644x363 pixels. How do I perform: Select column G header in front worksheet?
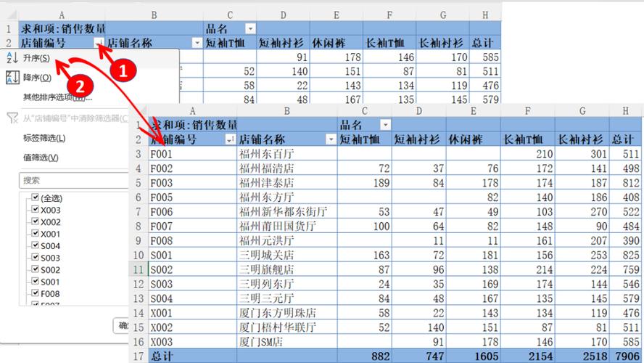point(582,111)
